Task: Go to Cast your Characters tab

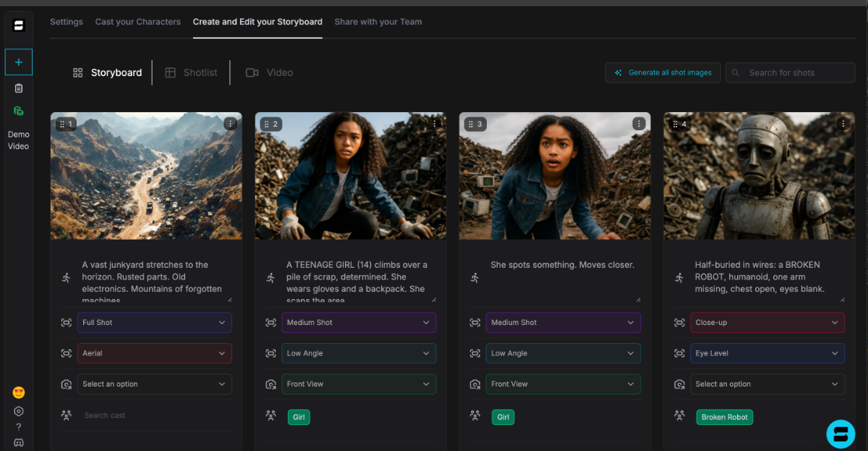Action: click(x=137, y=22)
